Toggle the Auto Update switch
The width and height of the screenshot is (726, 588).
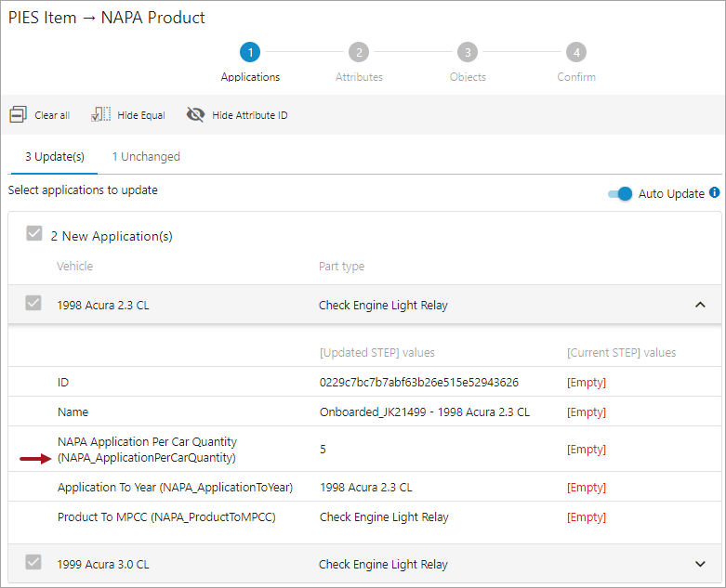pyautogui.click(x=620, y=194)
